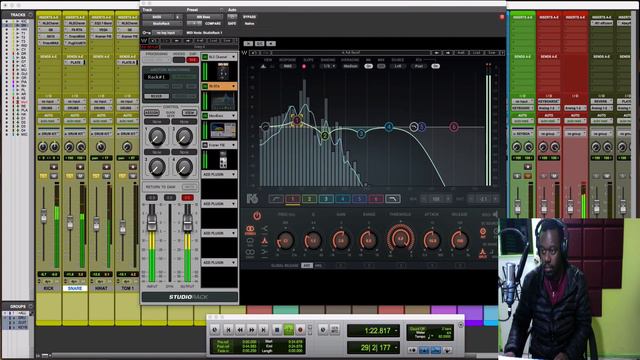The image size is (640, 360).
Task: Click the RTA view spectrum icon
Action: coord(264,66)
